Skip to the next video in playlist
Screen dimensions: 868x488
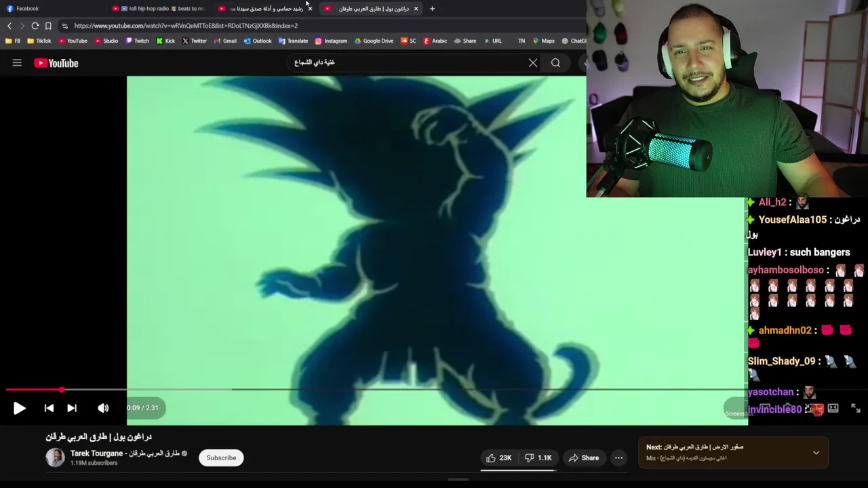tap(72, 408)
